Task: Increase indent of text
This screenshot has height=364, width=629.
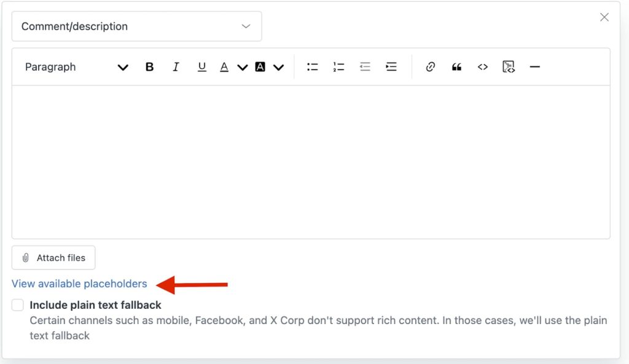Action: pyautogui.click(x=391, y=67)
